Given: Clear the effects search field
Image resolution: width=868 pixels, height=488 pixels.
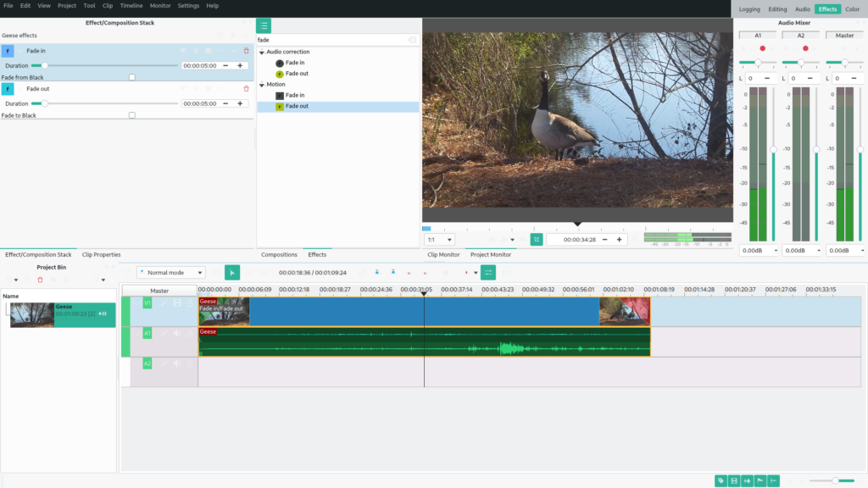Looking at the screenshot, I should [x=412, y=40].
